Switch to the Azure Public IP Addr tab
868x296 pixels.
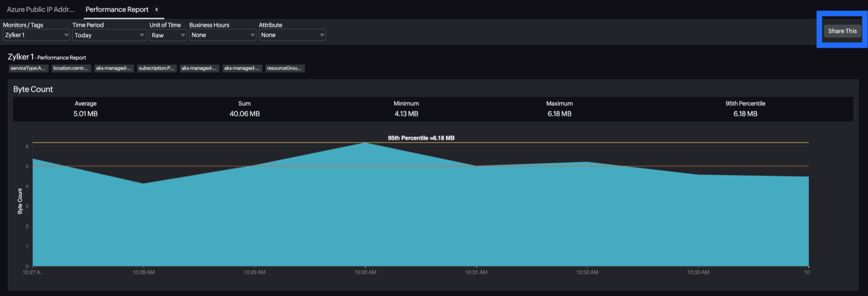(40, 9)
